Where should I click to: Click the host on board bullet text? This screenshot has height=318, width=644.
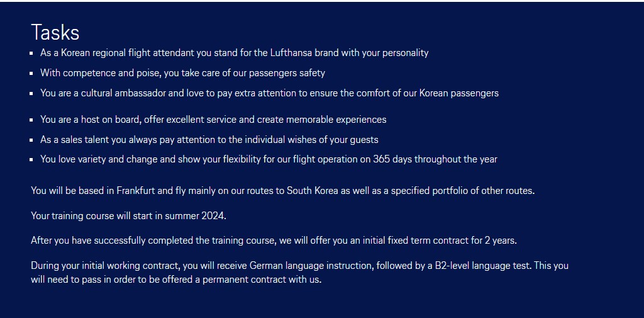213,120
